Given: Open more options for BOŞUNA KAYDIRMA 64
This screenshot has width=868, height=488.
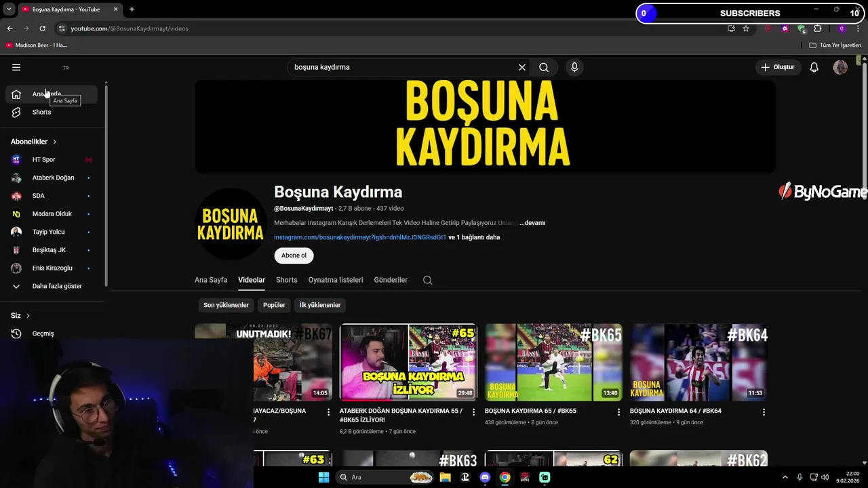Looking at the screenshot, I should click(764, 412).
